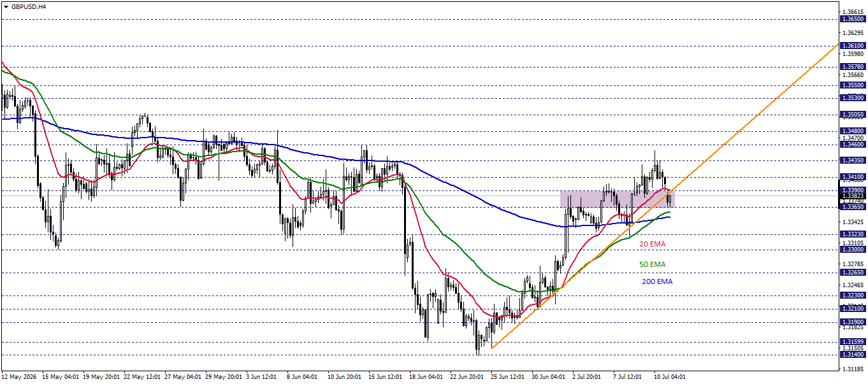
Task: Click the 1.35500 level price label
Action: point(853,85)
